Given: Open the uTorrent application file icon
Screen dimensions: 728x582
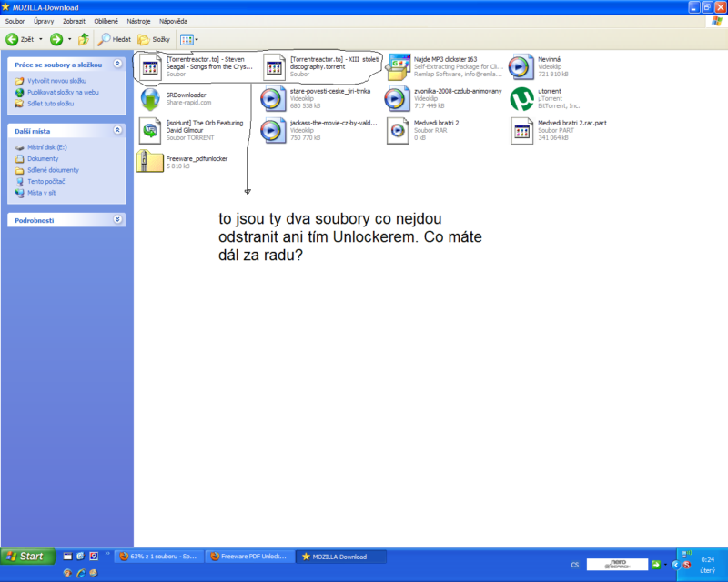Looking at the screenshot, I should pos(521,99).
